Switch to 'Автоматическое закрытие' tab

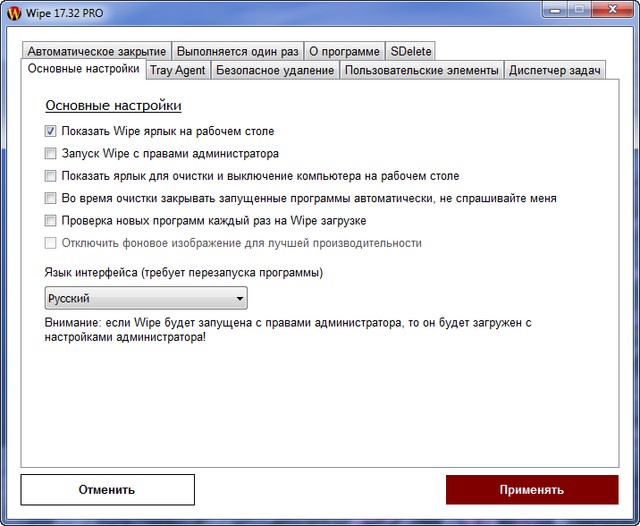coord(96,51)
